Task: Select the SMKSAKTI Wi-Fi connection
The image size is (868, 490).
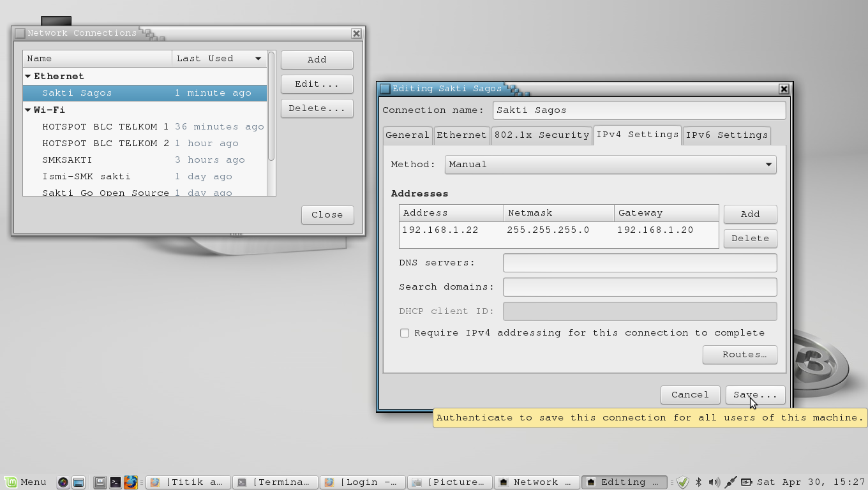Action: (x=67, y=160)
